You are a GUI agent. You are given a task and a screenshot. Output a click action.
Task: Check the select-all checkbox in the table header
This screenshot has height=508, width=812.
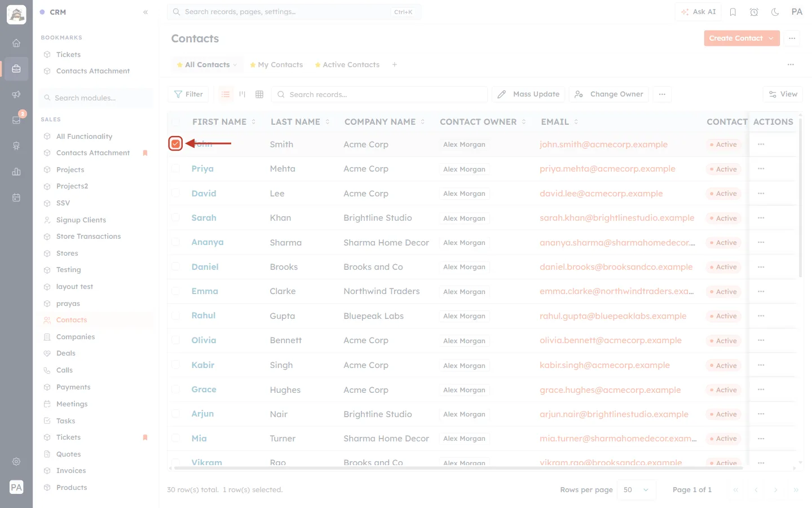click(x=176, y=122)
